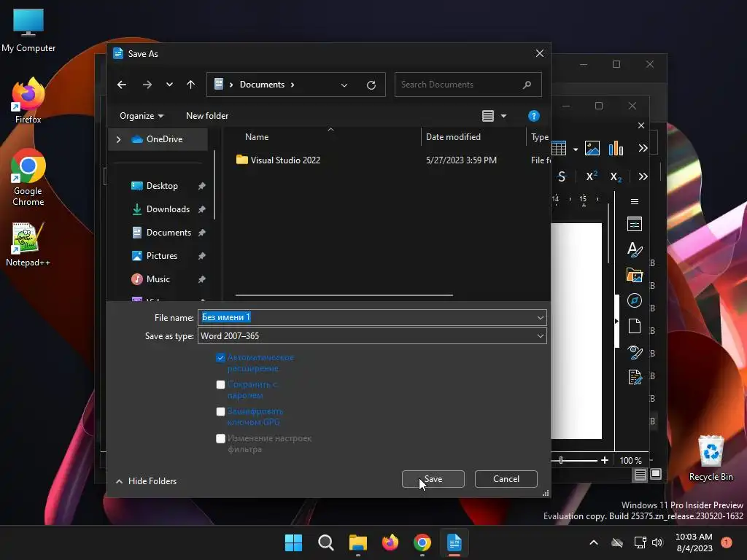Open Page deck in Writer sidebar
Image resolution: width=747 pixels, height=560 pixels.
pos(635,326)
